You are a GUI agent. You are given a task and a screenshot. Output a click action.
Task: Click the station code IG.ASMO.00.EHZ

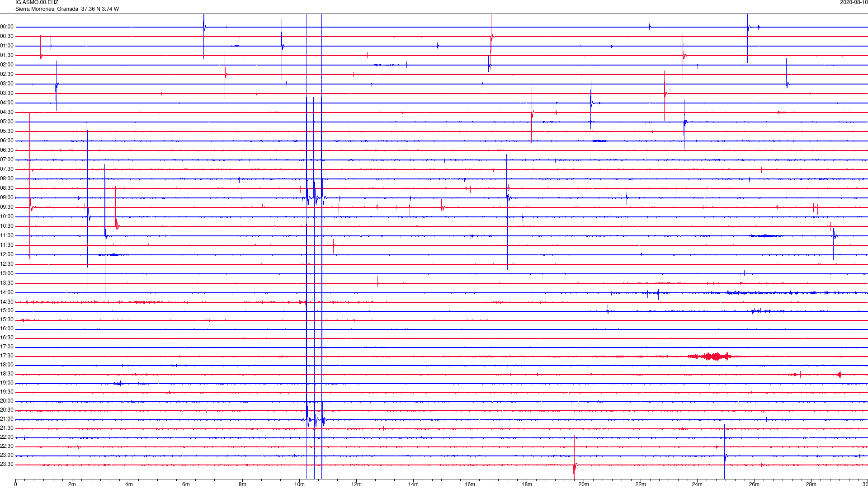(x=37, y=3)
